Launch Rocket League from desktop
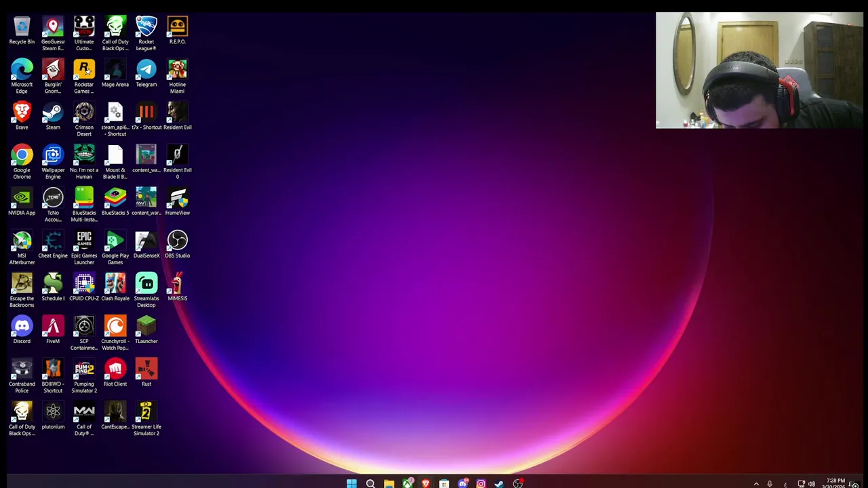Image resolution: width=868 pixels, height=488 pixels. (146, 34)
